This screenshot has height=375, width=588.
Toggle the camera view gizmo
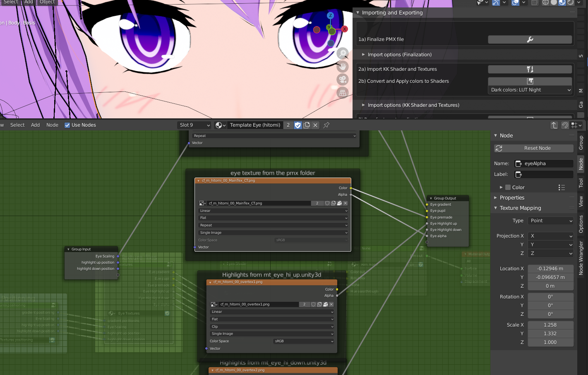point(343,79)
